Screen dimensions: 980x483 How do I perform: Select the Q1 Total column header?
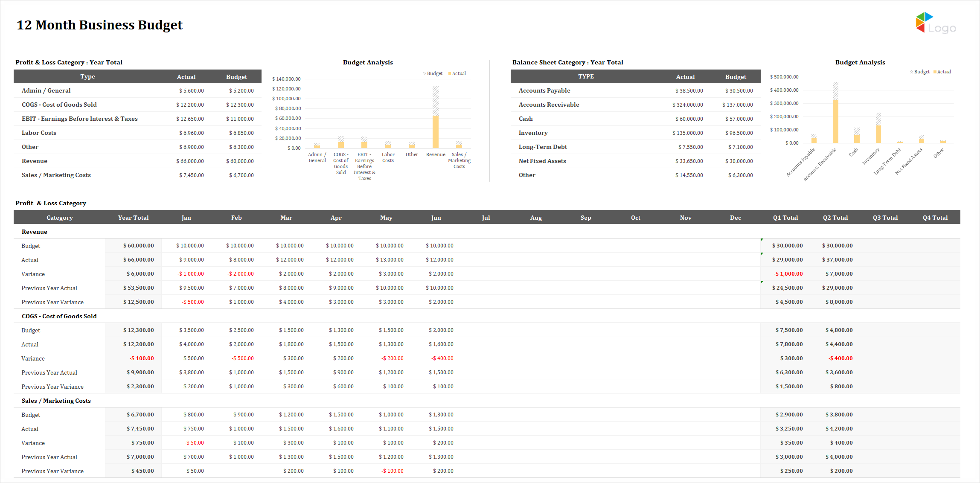(785, 218)
